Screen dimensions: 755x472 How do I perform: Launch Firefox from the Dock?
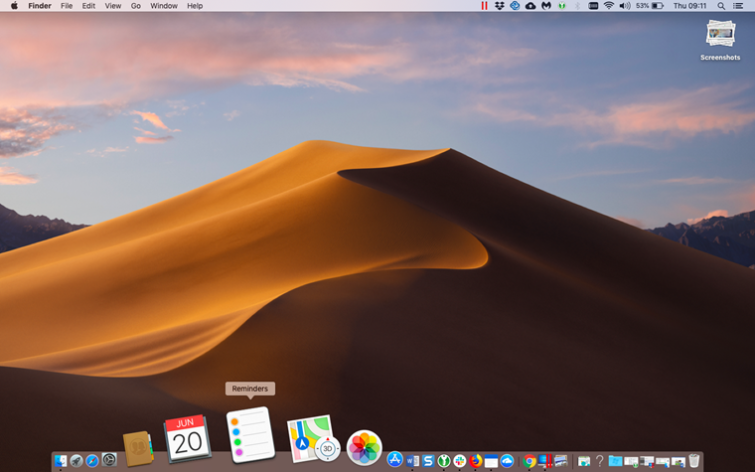[x=476, y=461]
